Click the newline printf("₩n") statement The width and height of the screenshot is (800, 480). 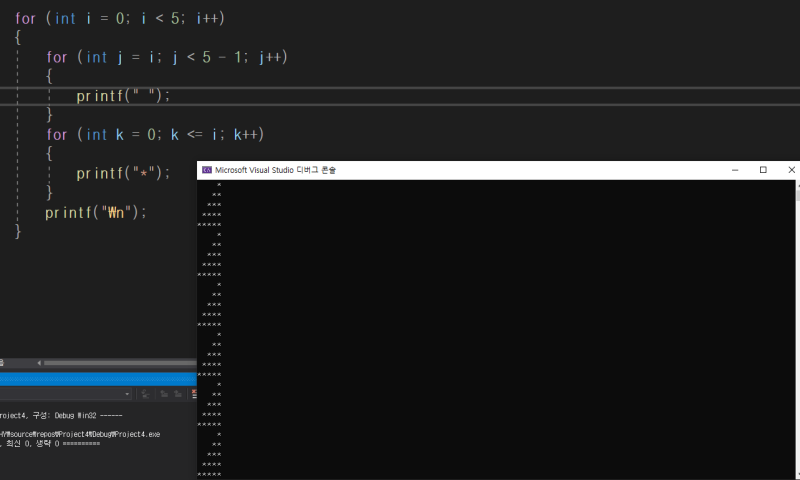pyautogui.click(x=95, y=212)
